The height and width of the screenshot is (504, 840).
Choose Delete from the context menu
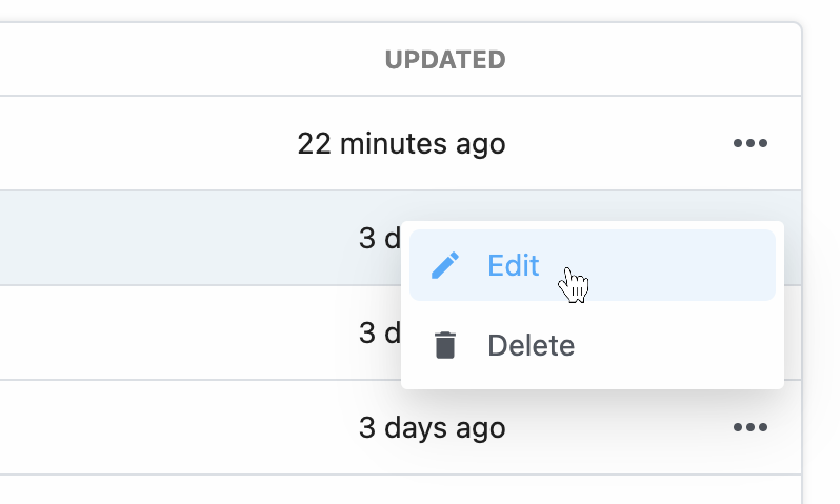click(x=593, y=345)
